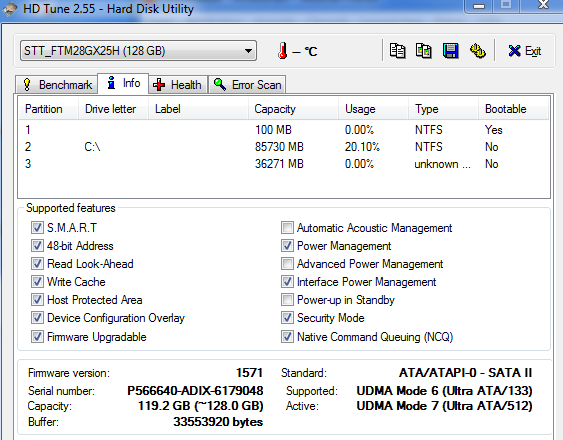Switch to the Error Scan tab
Image resolution: width=563 pixels, height=440 pixels.
[247, 85]
